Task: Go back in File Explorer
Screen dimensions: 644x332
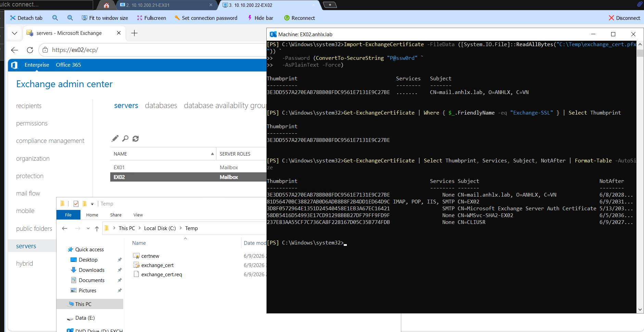Action: 65,228
